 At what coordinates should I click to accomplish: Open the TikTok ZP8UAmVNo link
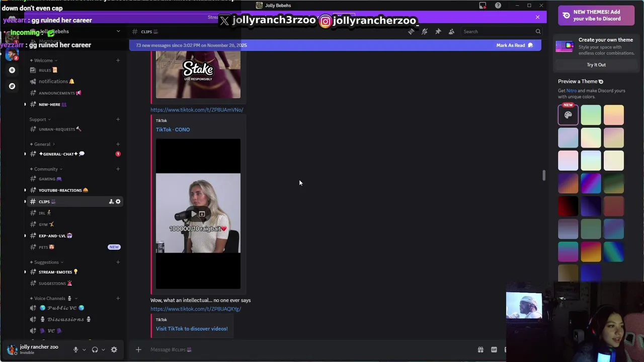pos(197,110)
